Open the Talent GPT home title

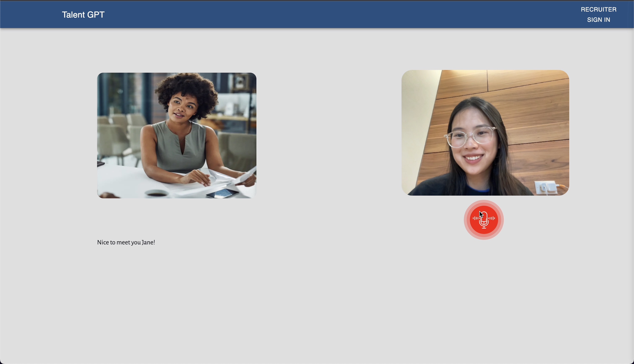[83, 15]
